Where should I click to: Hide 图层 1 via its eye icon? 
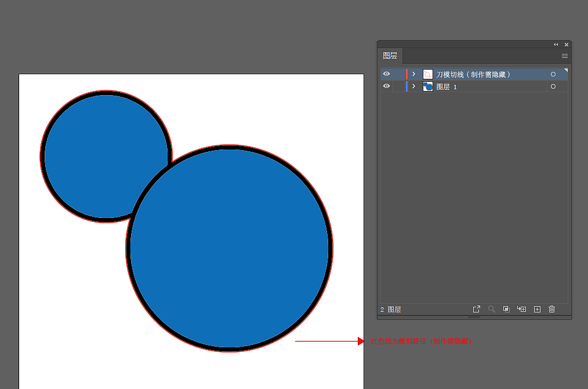pyautogui.click(x=387, y=86)
